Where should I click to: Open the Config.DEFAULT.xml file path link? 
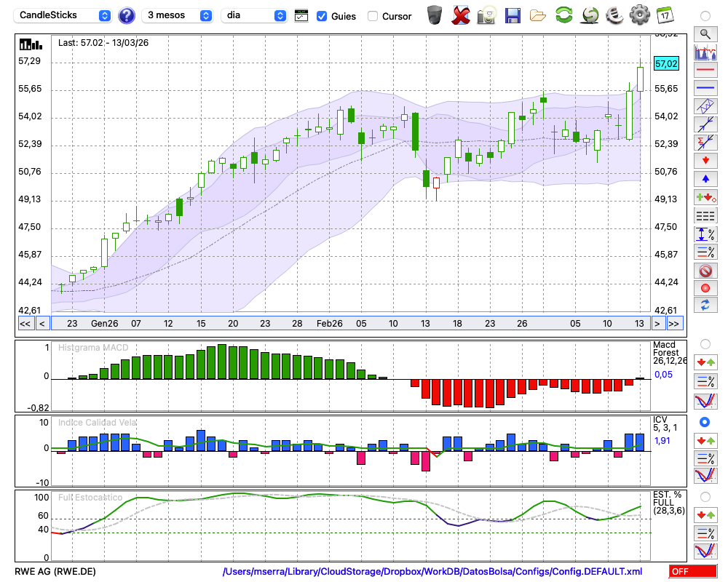point(432,571)
